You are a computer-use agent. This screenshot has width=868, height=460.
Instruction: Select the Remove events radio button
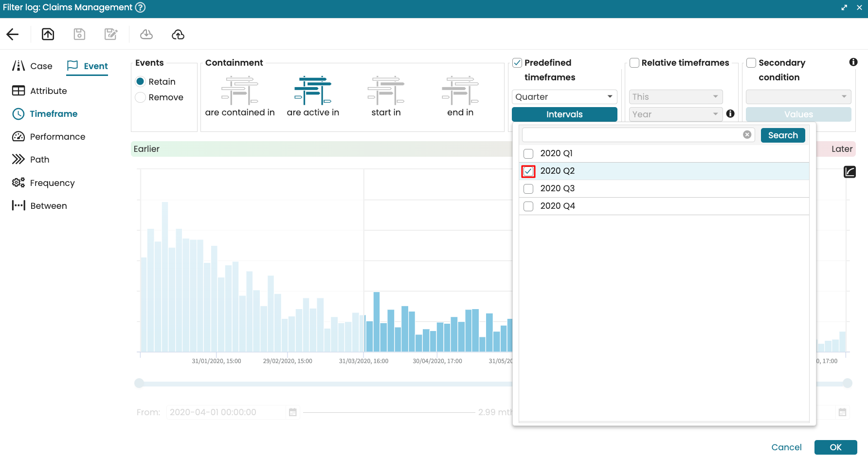pos(141,97)
